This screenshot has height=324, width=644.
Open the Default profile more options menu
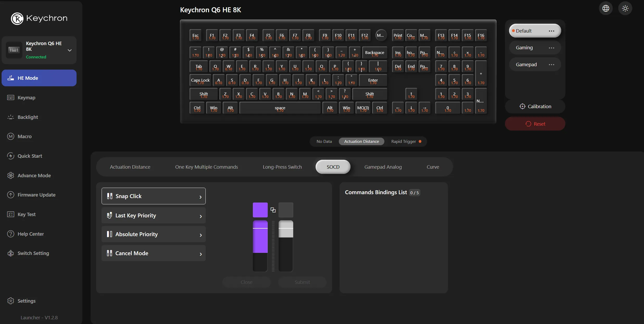pos(551,31)
